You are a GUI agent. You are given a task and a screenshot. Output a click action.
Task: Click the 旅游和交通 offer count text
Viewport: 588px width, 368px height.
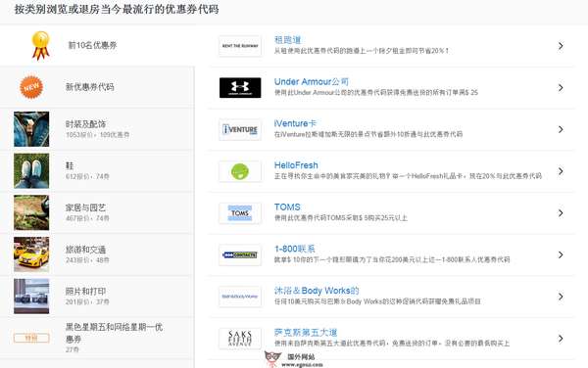87,260
